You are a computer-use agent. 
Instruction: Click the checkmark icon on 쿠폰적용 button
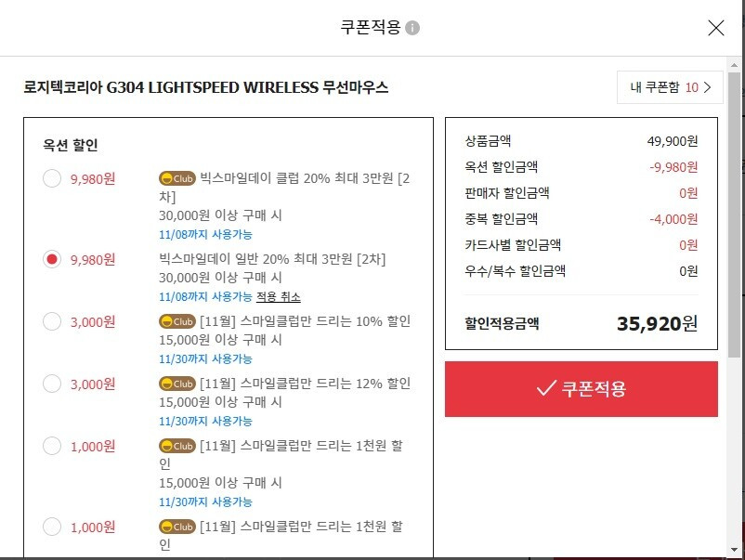(x=546, y=387)
